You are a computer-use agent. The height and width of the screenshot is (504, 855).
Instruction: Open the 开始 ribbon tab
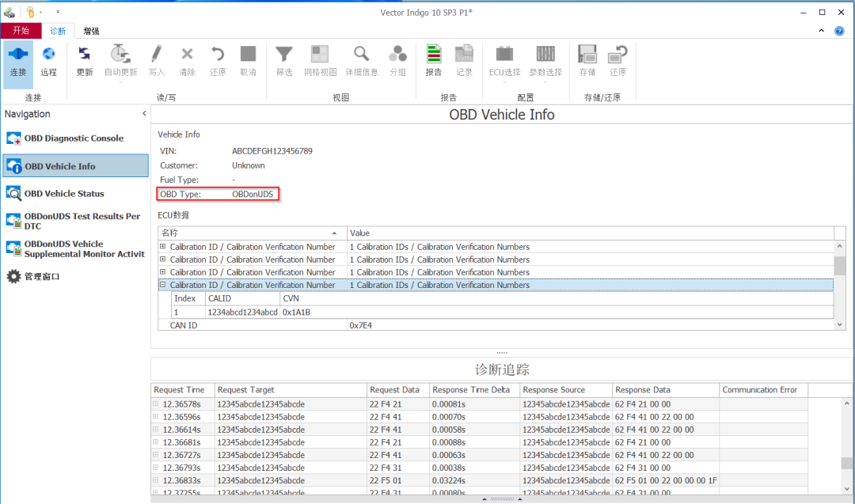[x=21, y=30]
